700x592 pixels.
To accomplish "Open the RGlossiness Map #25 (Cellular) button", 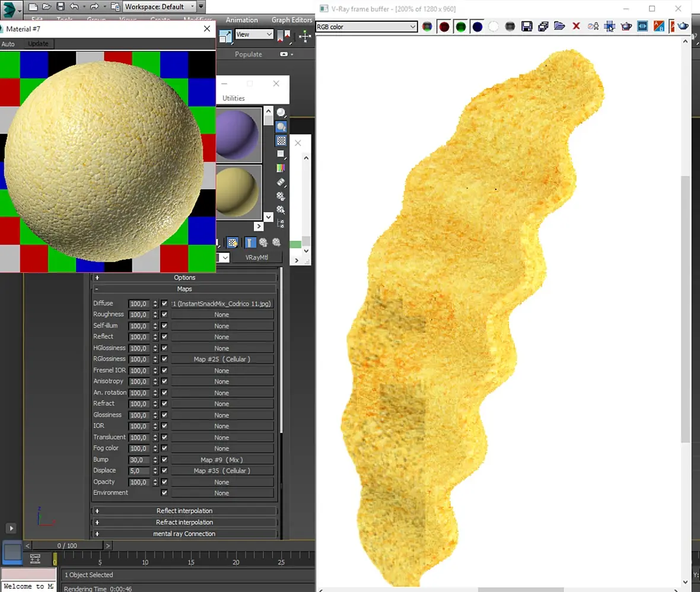I will click(x=222, y=359).
